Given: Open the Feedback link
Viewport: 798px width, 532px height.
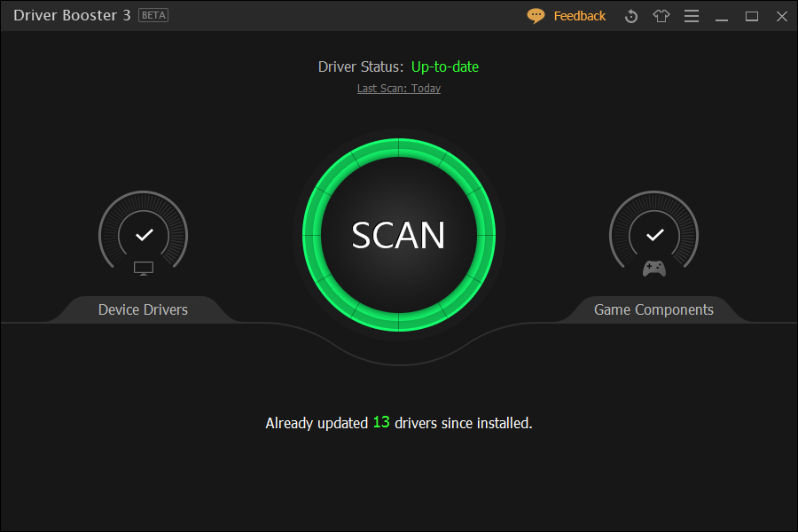Looking at the screenshot, I should pos(579,16).
